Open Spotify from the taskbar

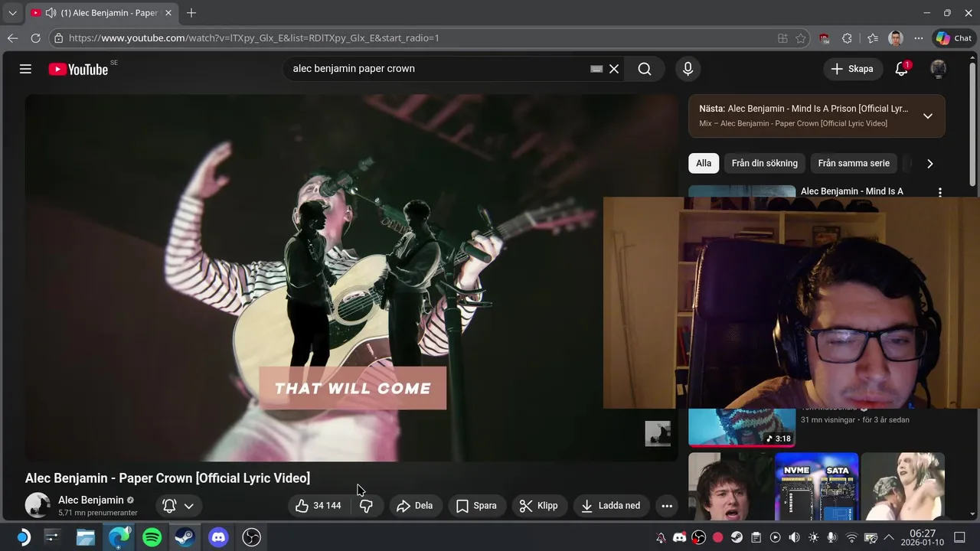(x=152, y=537)
